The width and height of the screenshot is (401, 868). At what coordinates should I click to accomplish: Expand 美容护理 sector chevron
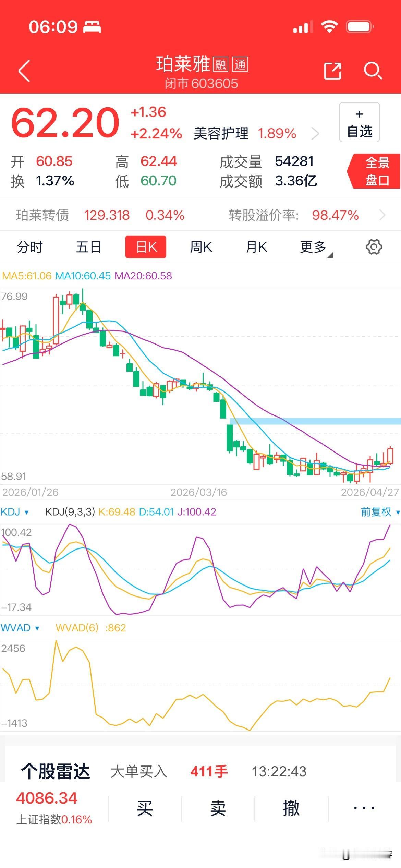click(315, 133)
